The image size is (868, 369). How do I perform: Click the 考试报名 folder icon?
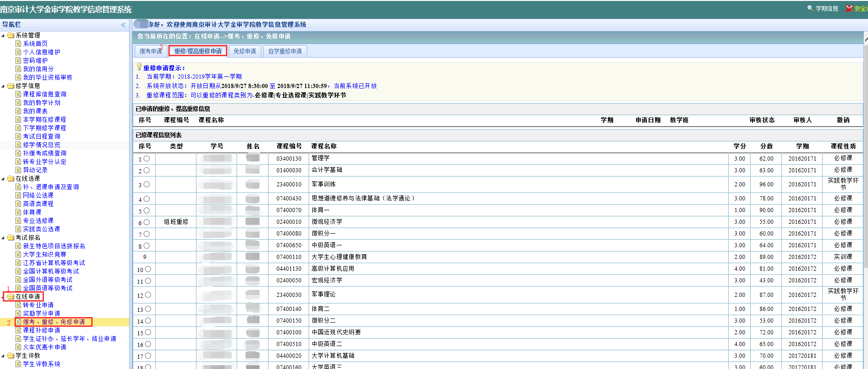[11, 237]
